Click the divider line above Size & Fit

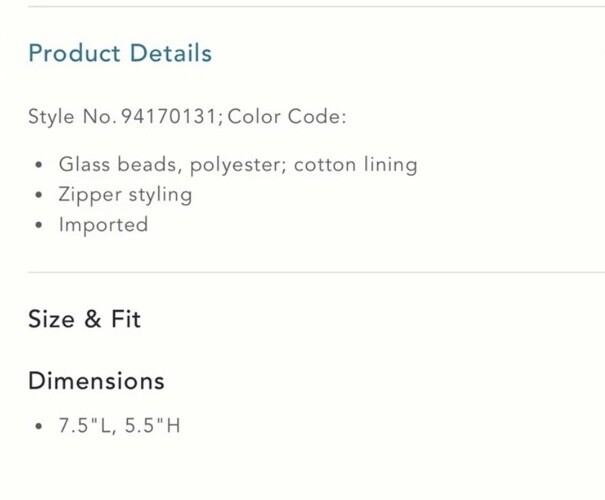click(316, 272)
